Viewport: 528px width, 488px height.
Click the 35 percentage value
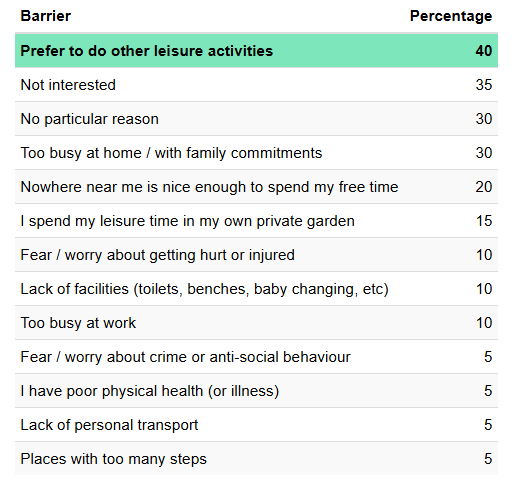click(484, 85)
